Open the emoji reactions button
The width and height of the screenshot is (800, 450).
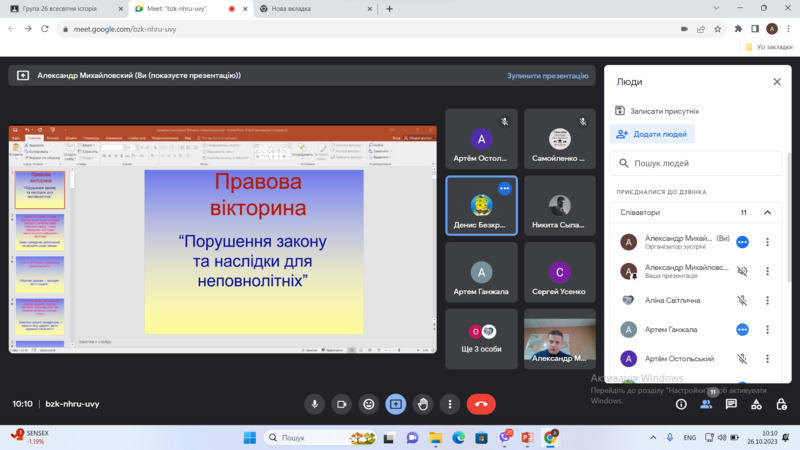point(369,404)
